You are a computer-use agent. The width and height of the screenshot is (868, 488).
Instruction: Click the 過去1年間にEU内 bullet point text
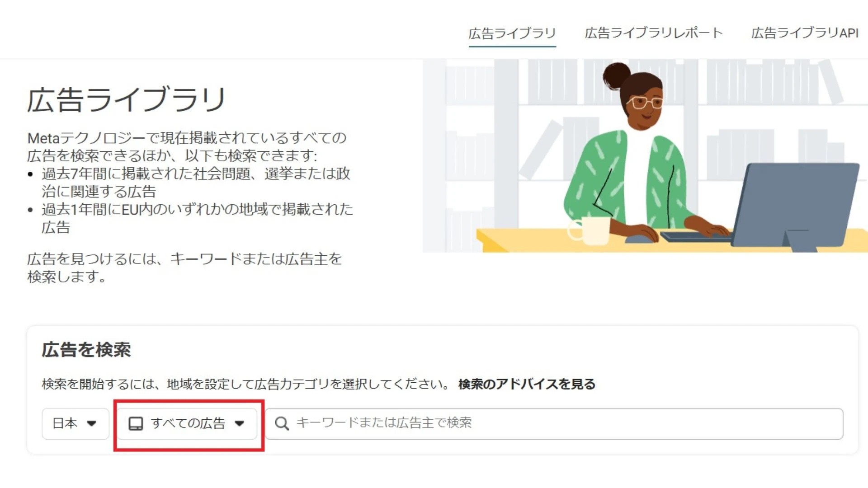pos(197,218)
